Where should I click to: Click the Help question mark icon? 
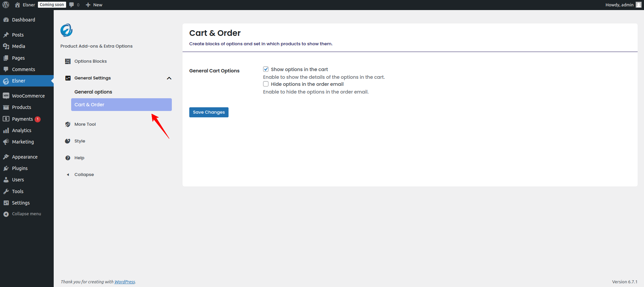68,158
